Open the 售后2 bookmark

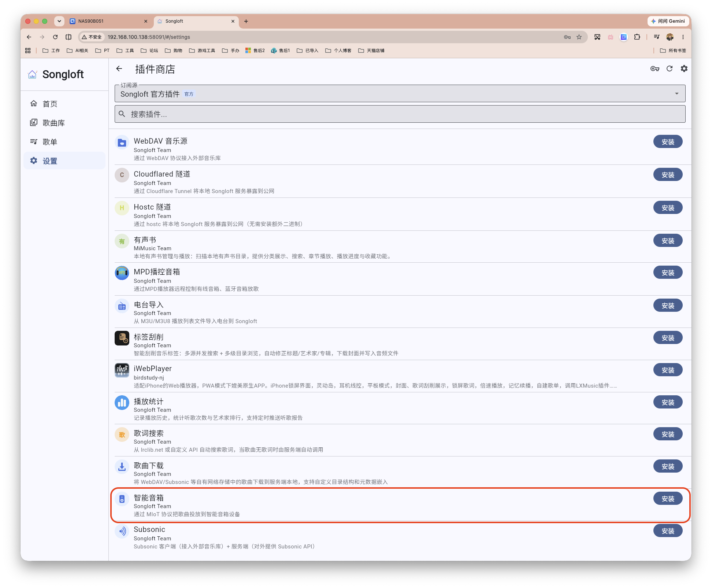point(255,51)
